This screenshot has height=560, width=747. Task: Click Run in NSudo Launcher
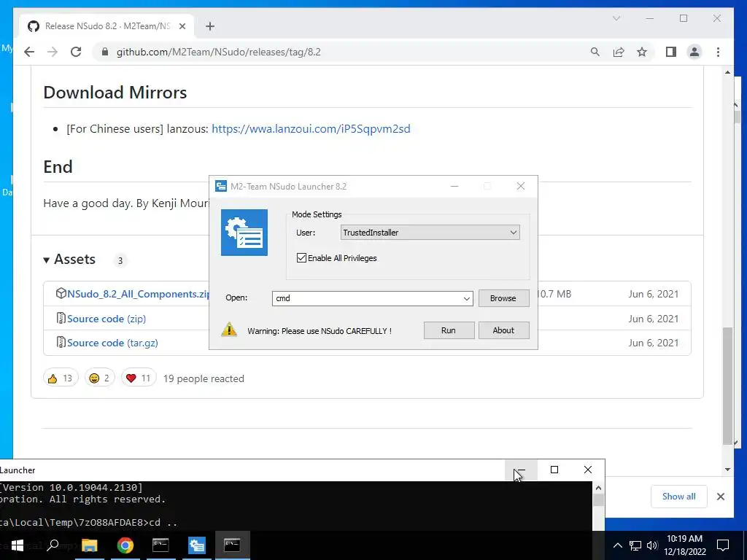click(449, 330)
